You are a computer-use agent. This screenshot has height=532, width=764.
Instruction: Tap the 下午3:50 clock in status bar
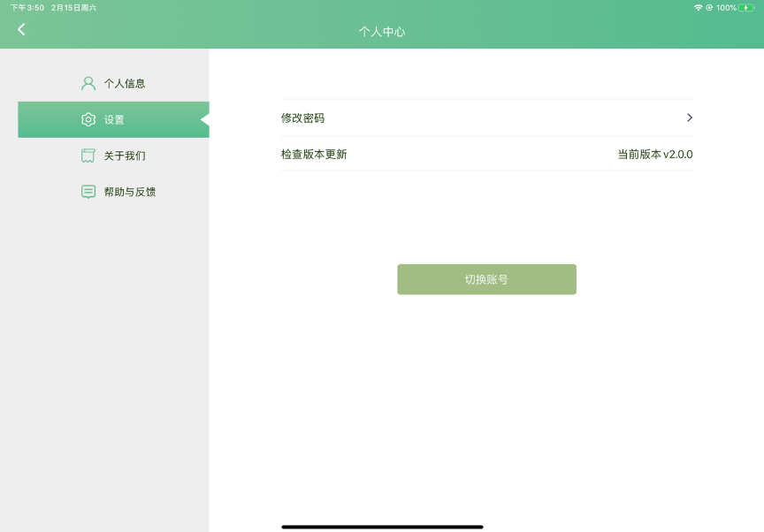pos(27,8)
